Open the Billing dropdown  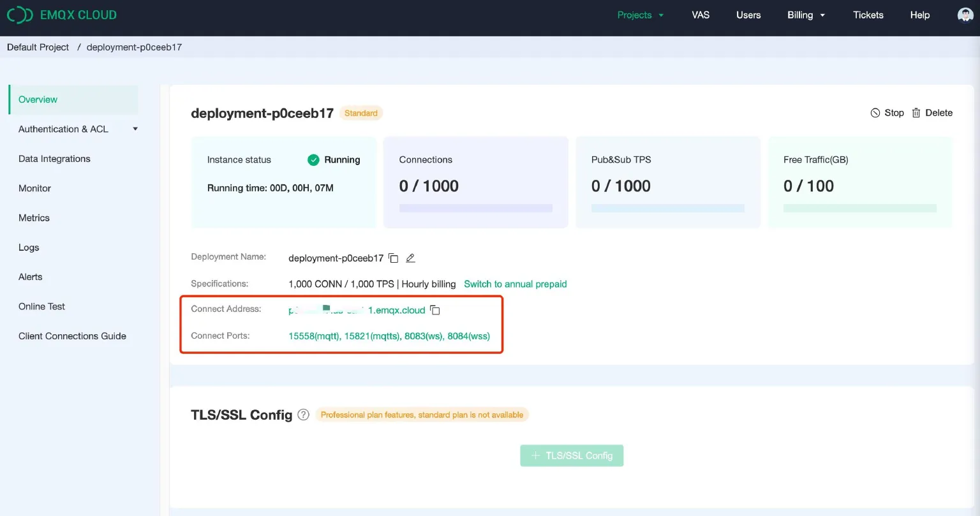805,15
